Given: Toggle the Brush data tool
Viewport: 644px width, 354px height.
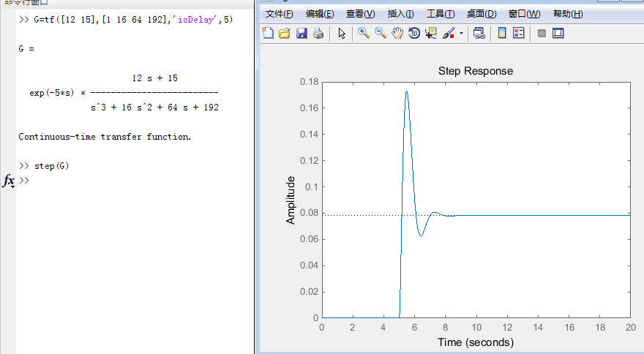Looking at the screenshot, I should tap(449, 33).
